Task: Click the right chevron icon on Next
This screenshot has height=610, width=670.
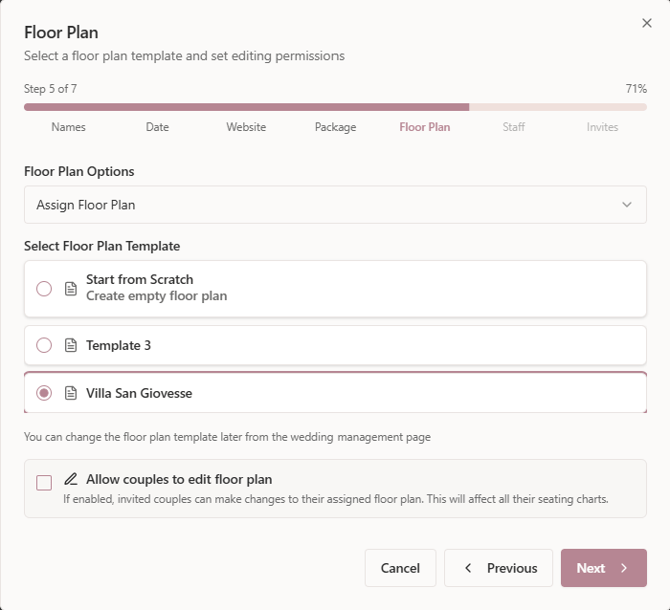Action: pyautogui.click(x=624, y=568)
